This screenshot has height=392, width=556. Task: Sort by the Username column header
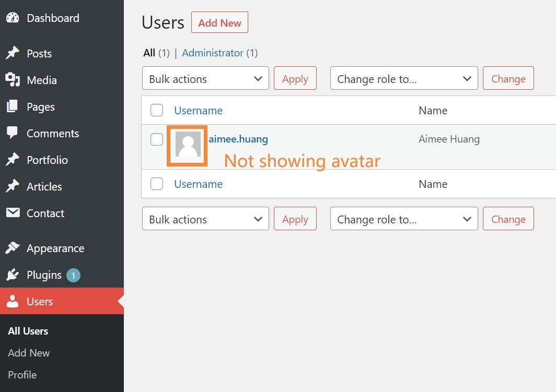tap(198, 110)
